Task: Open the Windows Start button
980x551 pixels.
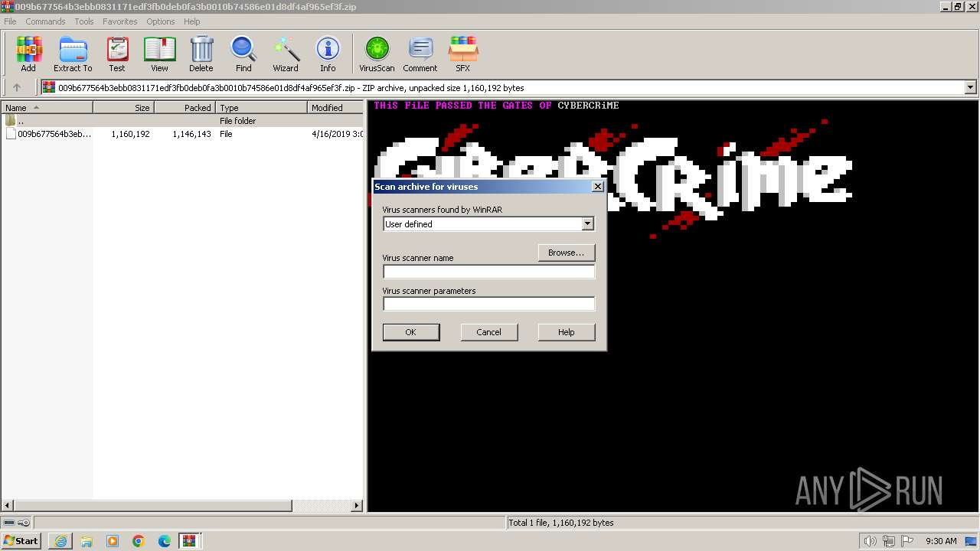Action: (x=21, y=541)
